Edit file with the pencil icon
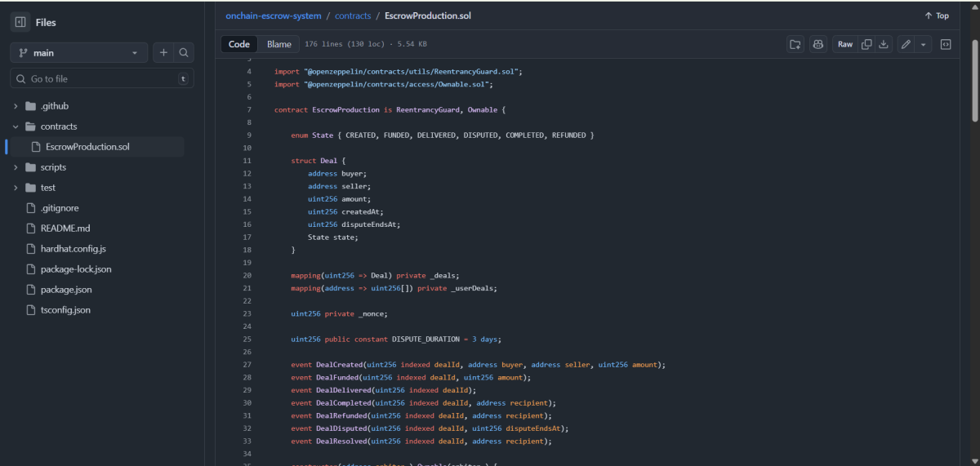The height and width of the screenshot is (466, 980). 906,44
